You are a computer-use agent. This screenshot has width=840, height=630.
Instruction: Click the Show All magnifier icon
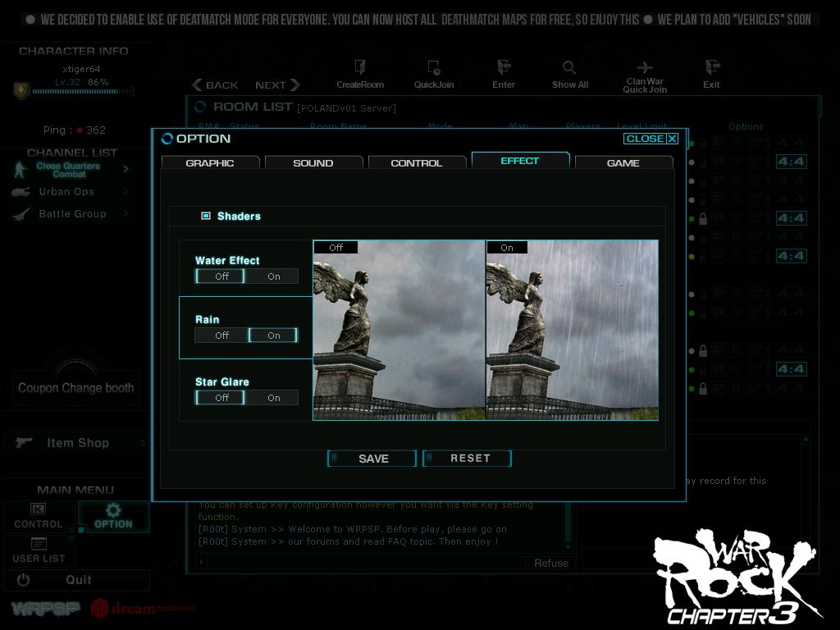tap(569, 67)
